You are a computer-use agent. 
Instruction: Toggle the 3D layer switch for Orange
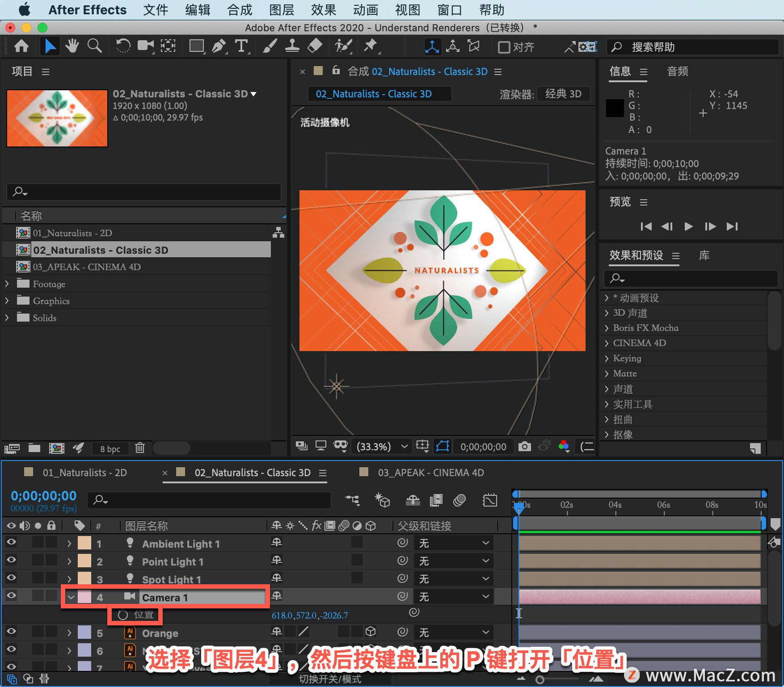(x=371, y=632)
